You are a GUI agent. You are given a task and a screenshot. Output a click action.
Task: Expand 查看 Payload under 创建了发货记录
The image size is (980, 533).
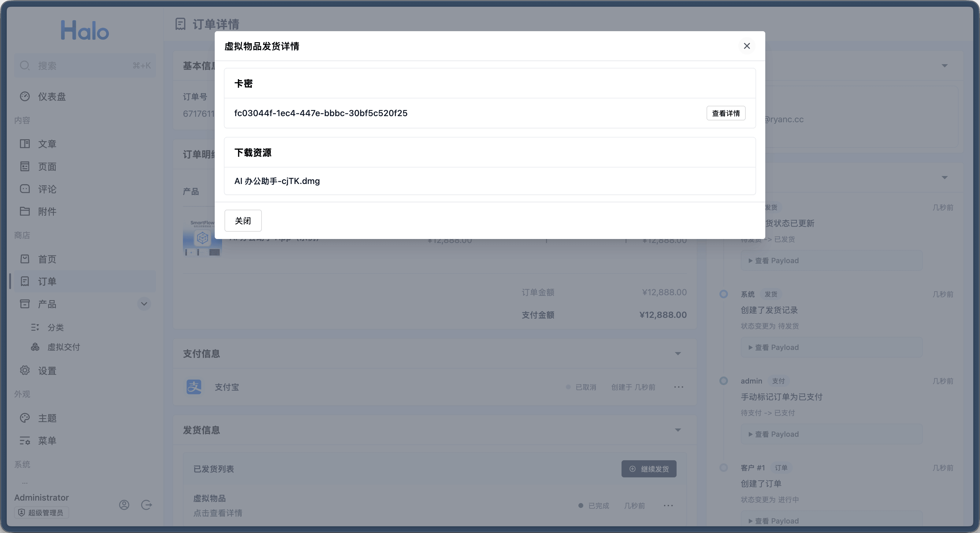click(774, 347)
